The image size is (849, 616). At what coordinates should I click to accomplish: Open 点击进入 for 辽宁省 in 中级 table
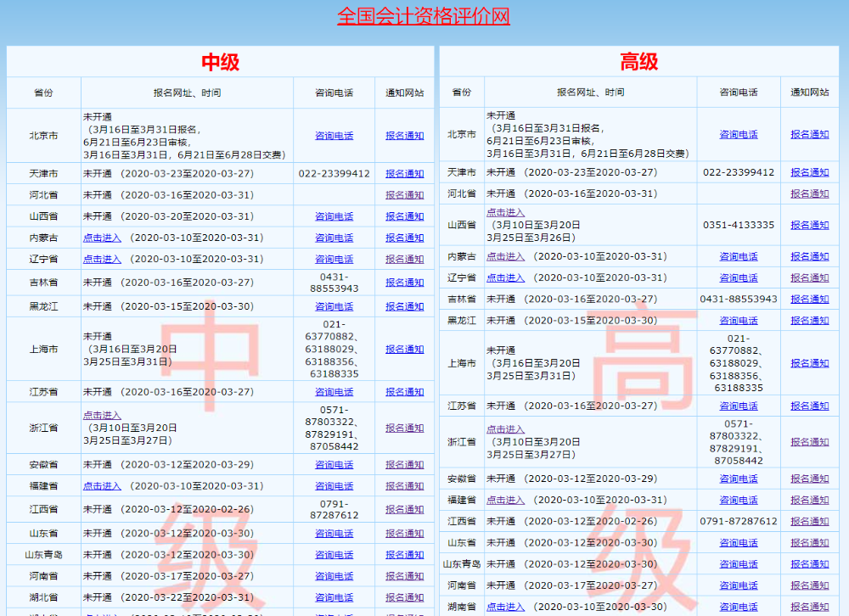102,259
